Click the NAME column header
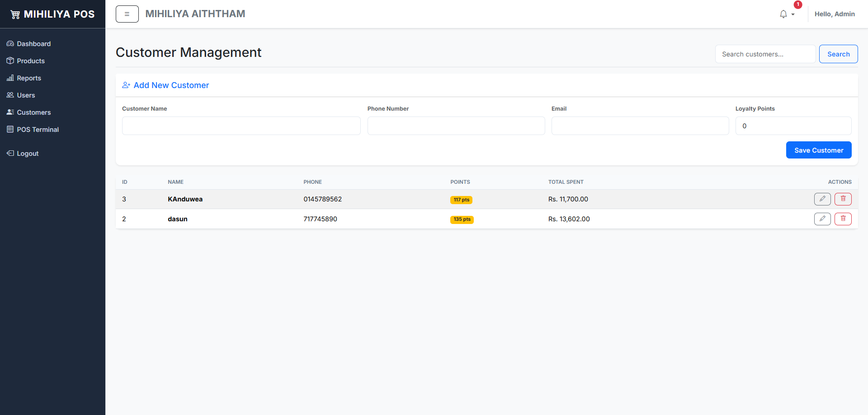This screenshot has width=868, height=415. (x=176, y=182)
